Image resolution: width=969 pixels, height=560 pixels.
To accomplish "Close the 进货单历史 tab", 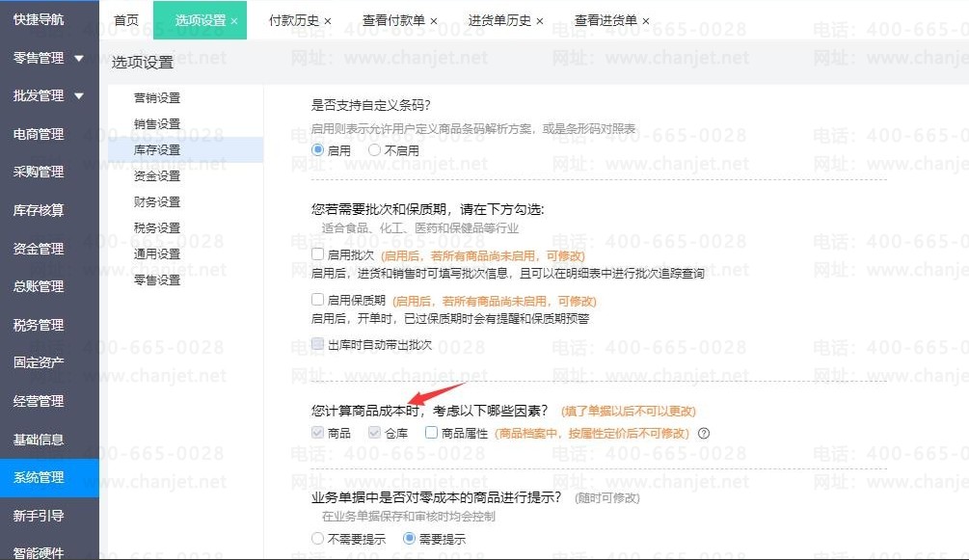I will [x=540, y=21].
